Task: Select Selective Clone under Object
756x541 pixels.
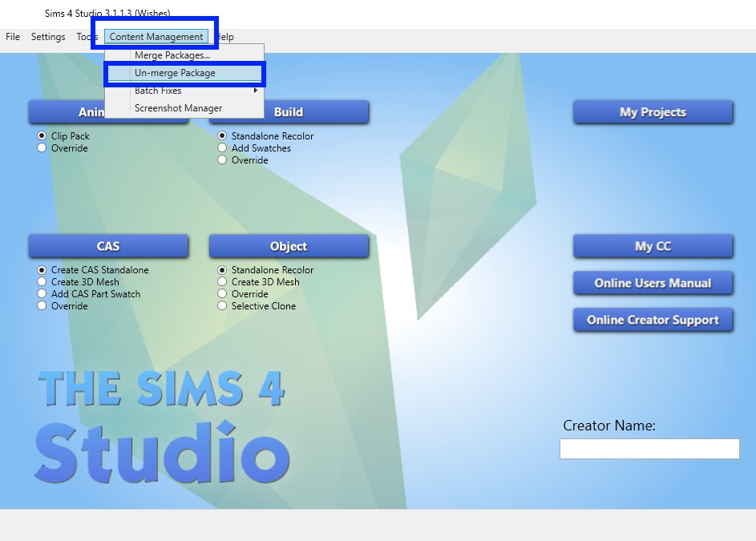Action: coord(223,306)
